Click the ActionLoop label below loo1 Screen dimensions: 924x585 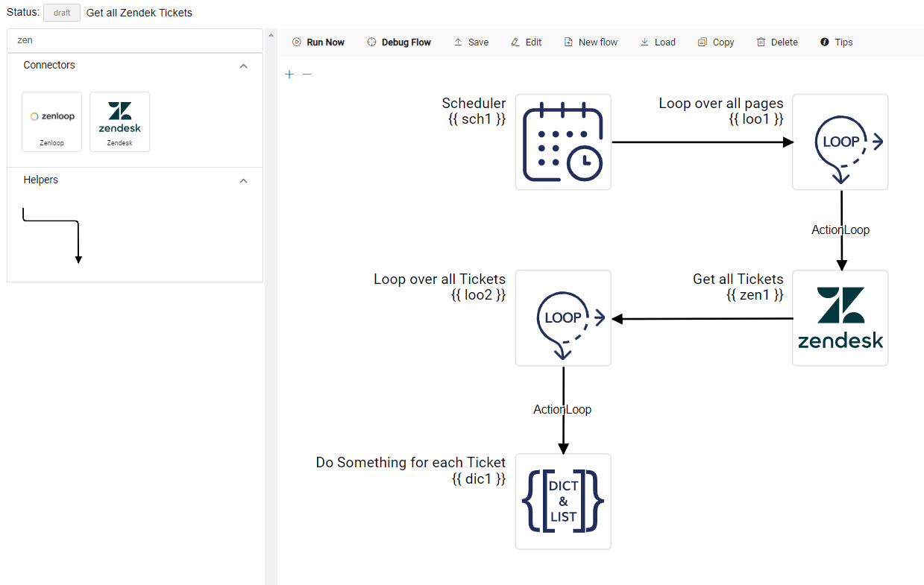pos(840,230)
